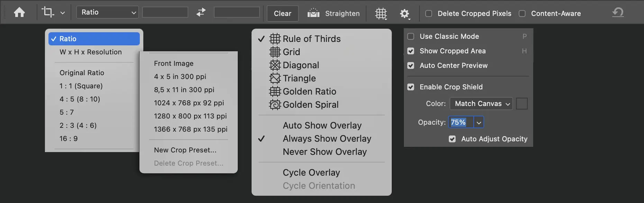Select the 16 : 9 ratio preset

[69, 139]
